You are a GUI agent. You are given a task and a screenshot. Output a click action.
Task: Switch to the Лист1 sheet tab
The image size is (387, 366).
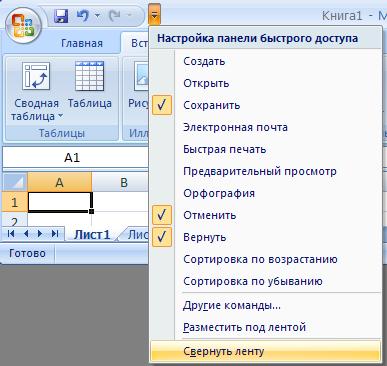coord(92,235)
